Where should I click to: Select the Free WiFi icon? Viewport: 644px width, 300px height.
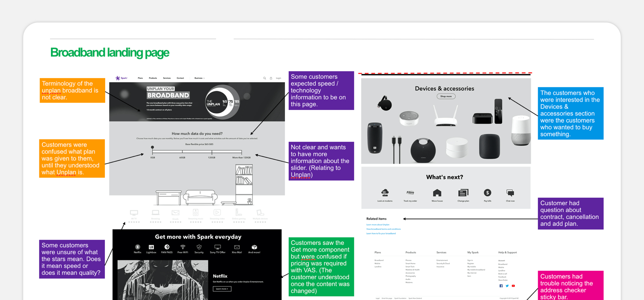click(x=183, y=247)
